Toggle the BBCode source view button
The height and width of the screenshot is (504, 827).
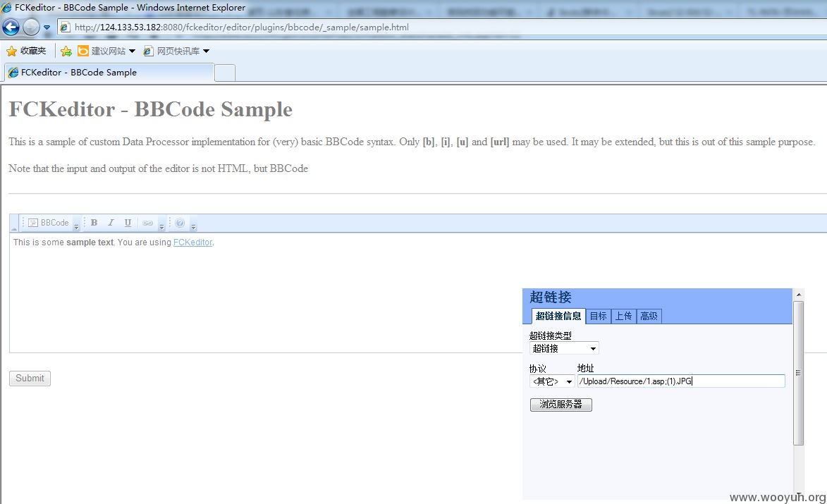coord(49,223)
